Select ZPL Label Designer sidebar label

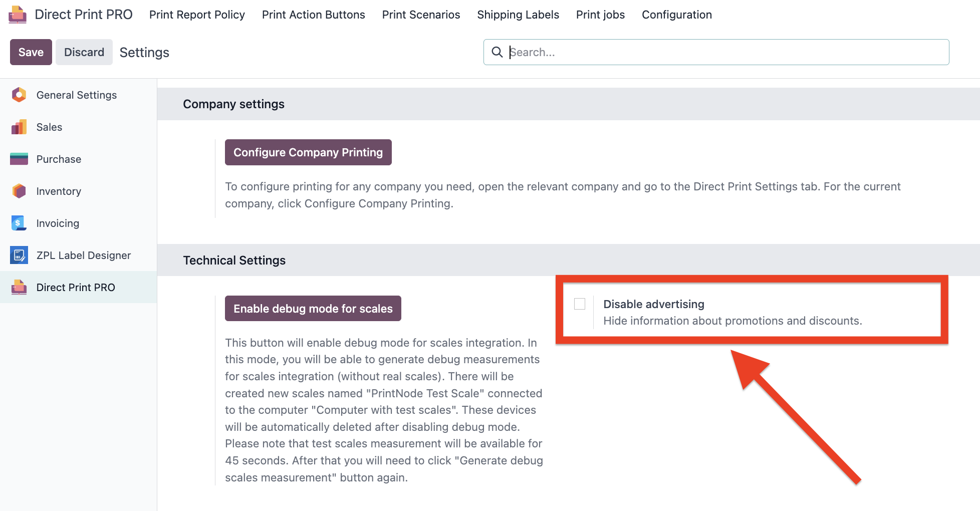(x=84, y=255)
